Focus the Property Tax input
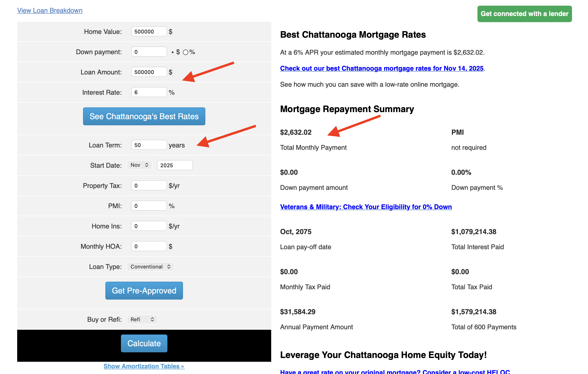 coord(149,186)
